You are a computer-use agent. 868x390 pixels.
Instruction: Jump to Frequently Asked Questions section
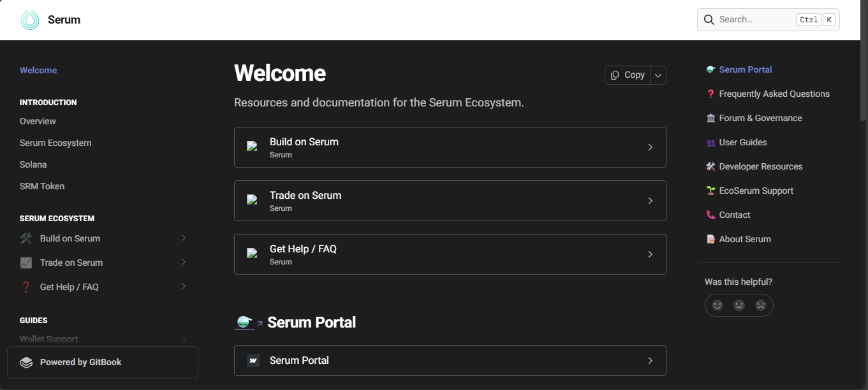tap(774, 94)
